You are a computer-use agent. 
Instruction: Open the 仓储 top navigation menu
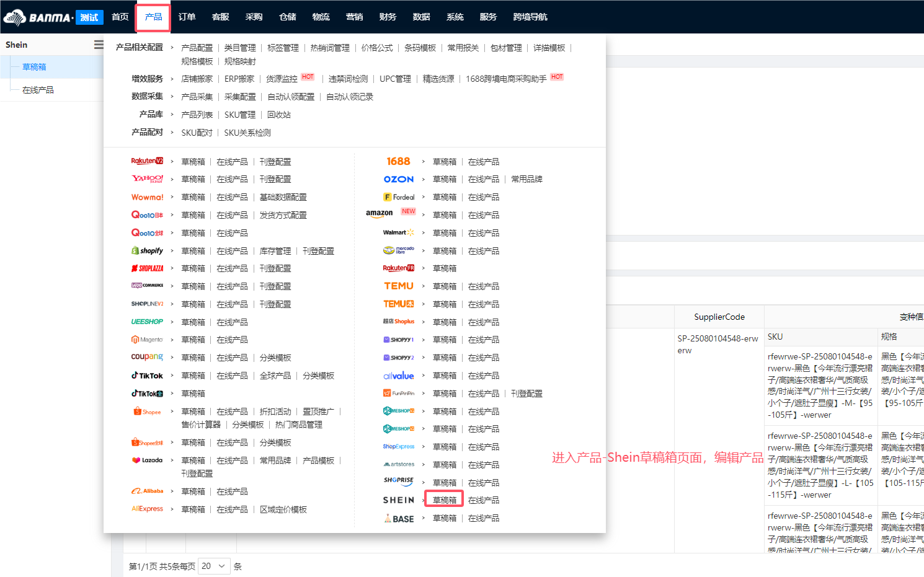tap(287, 17)
